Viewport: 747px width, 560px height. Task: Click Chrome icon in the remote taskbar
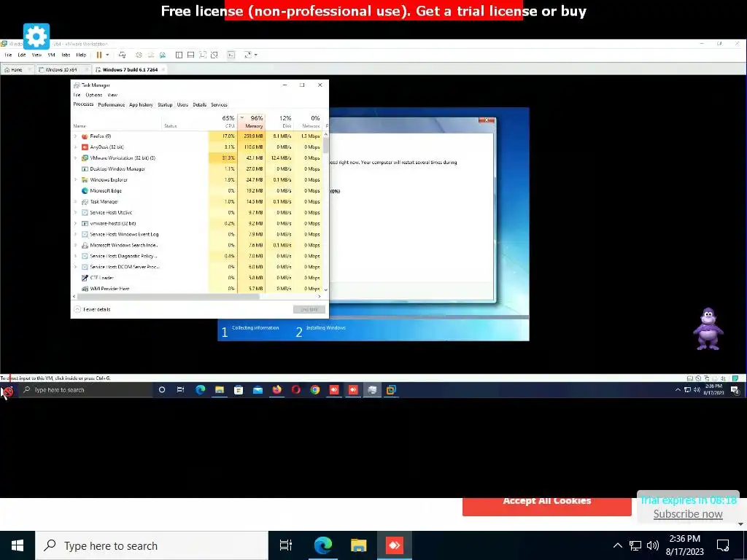(x=315, y=390)
